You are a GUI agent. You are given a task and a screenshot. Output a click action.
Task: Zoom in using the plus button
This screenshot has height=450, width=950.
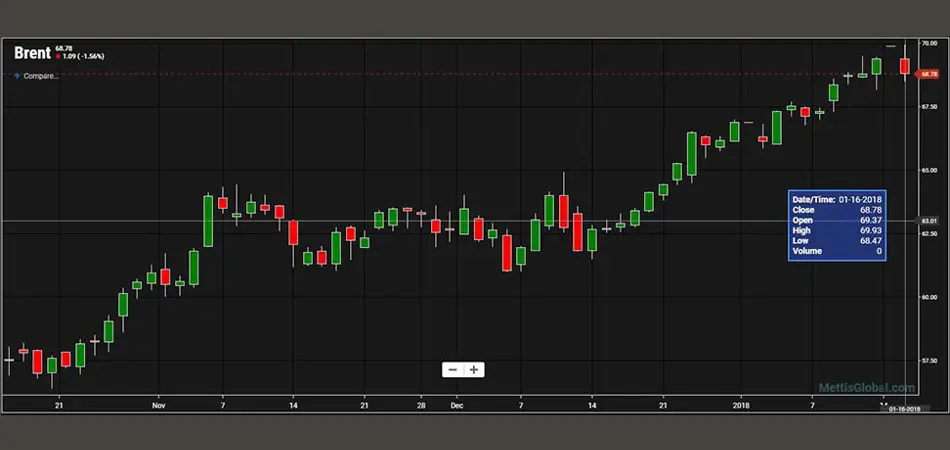tap(474, 369)
